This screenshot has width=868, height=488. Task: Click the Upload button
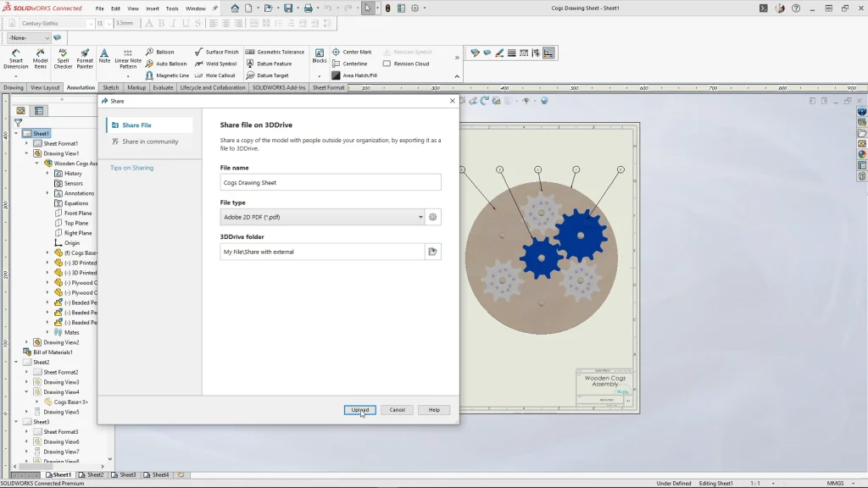coord(359,410)
